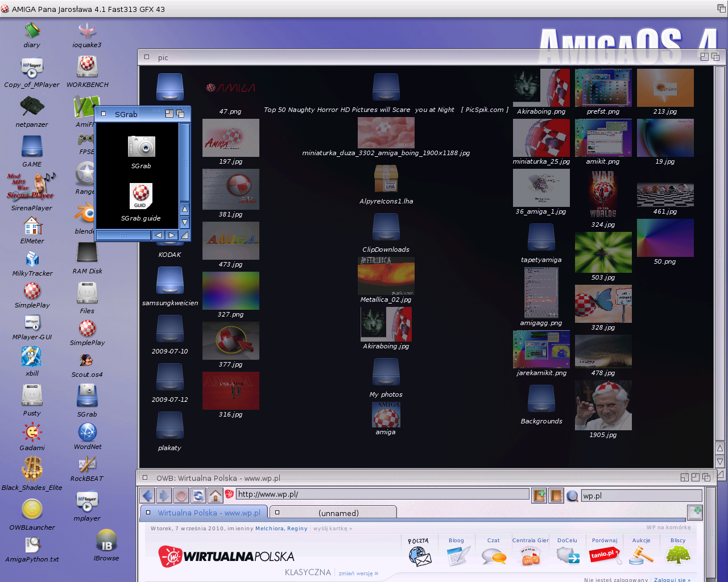
Task: Open the plakaty drawer
Action: pyautogui.click(x=170, y=425)
